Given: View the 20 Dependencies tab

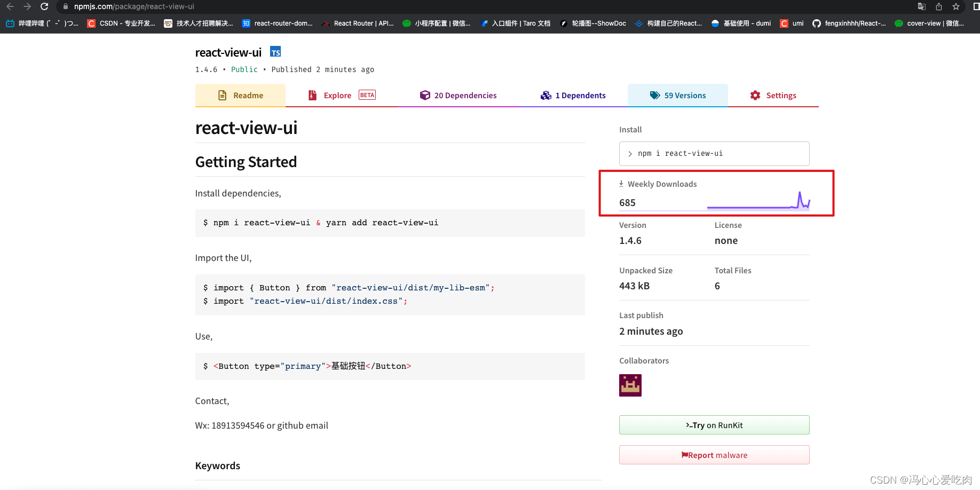Looking at the screenshot, I should pos(458,96).
